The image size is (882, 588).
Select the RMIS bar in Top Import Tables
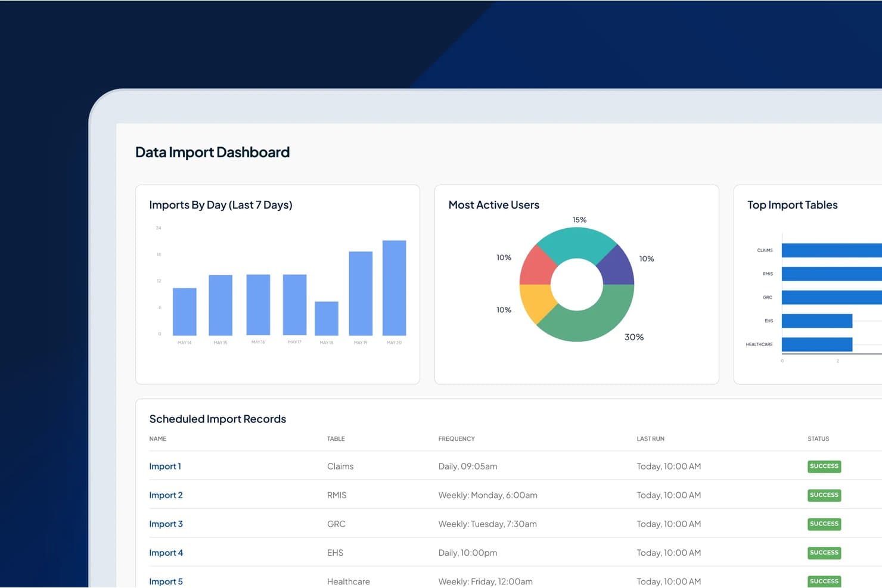832,273
